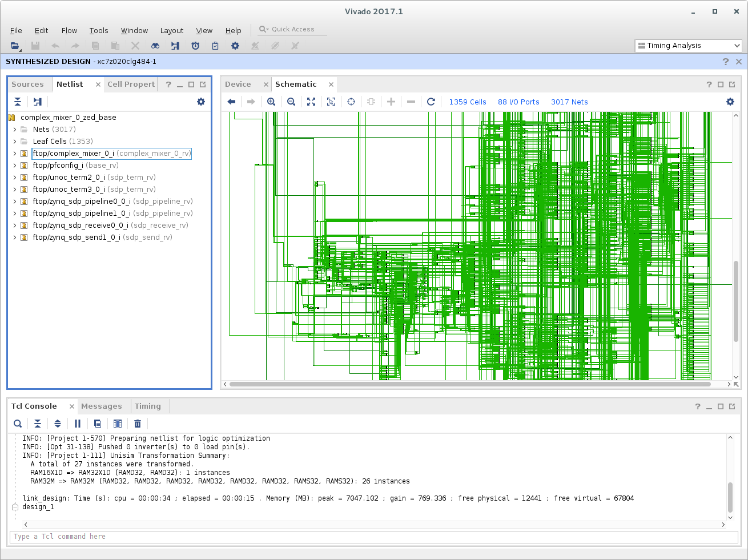
Task: Click the schematic horizontal scrollbar
Action: [470, 384]
